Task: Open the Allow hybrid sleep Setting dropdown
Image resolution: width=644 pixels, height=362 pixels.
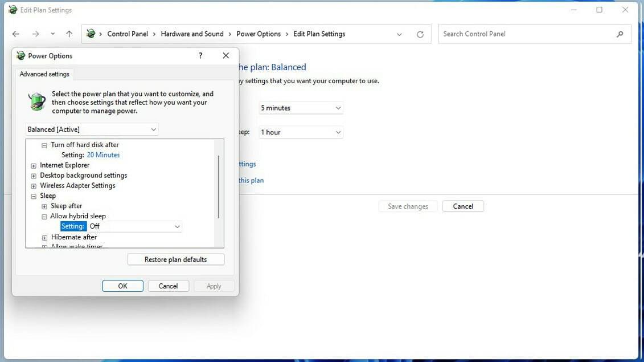Action: coord(177,226)
